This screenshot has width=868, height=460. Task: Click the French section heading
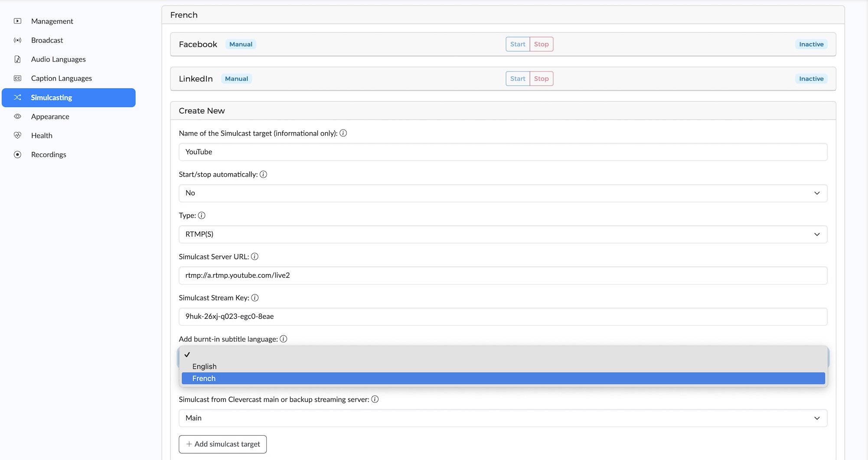184,15
